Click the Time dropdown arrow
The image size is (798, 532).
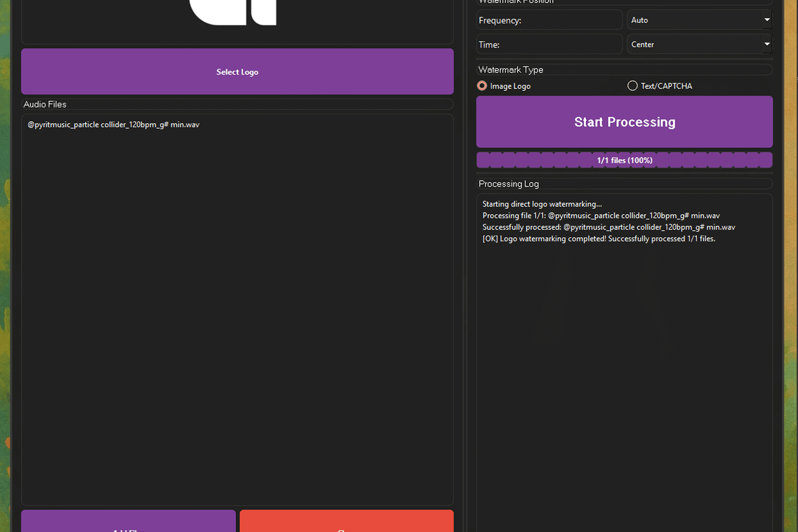click(767, 44)
